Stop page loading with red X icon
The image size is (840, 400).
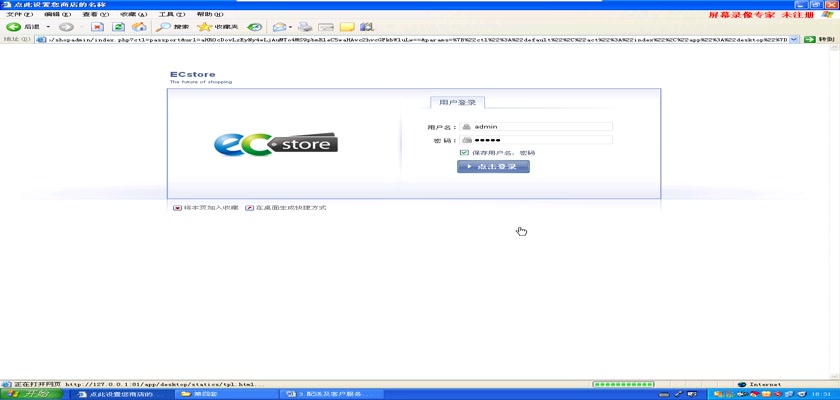[97, 27]
